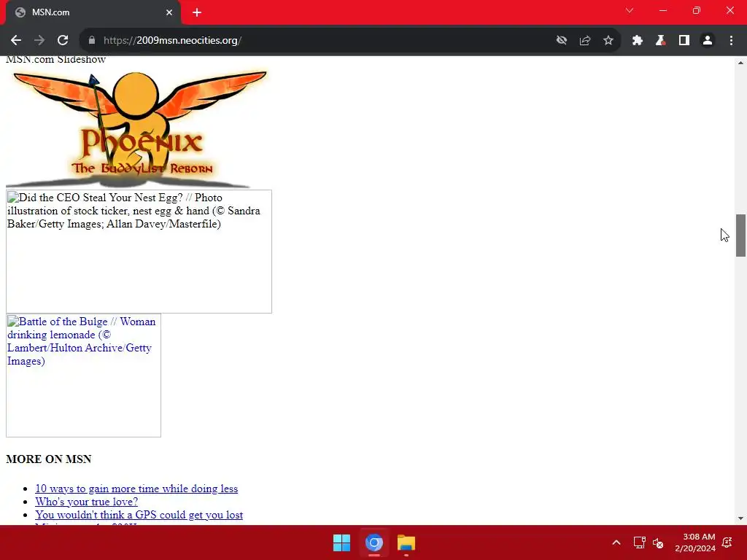747x560 pixels.
Task: Open the Extensions puzzle-piece menu
Action: pos(638,41)
